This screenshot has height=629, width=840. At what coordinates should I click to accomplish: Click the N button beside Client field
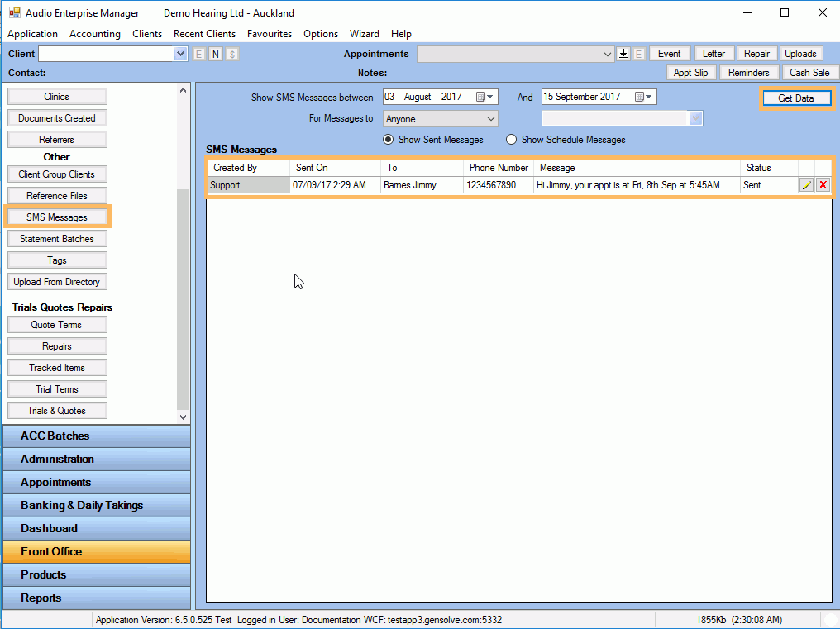216,54
